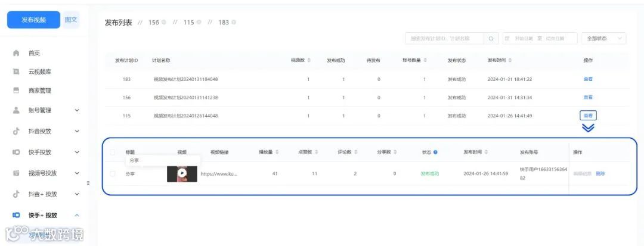Viewport: 644px width, 246px height.
Task: Click the end date field
Action: coord(555,39)
